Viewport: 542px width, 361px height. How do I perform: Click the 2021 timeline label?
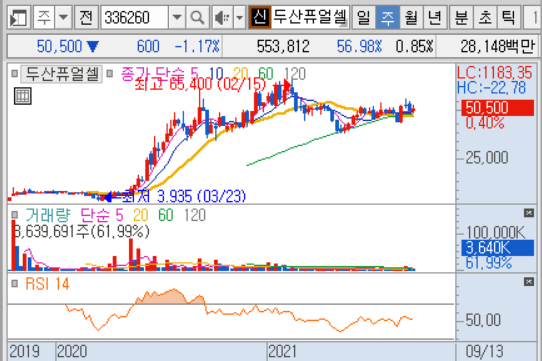click(282, 352)
